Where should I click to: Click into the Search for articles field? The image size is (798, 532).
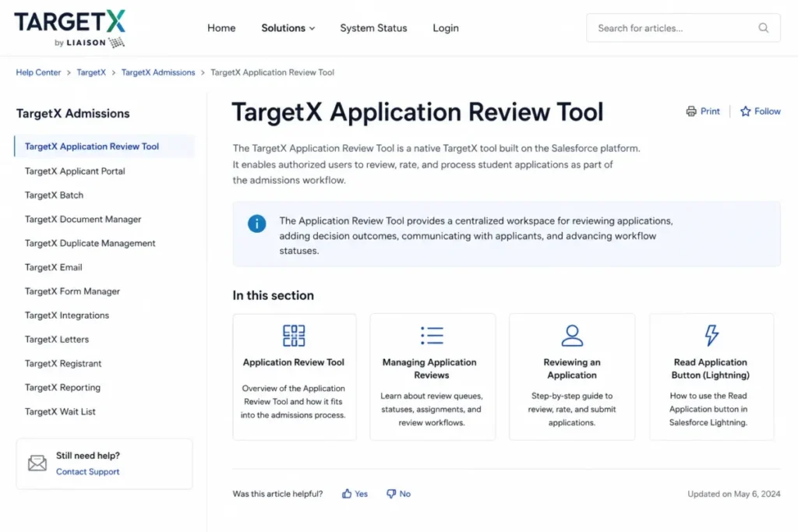click(683, 28)
